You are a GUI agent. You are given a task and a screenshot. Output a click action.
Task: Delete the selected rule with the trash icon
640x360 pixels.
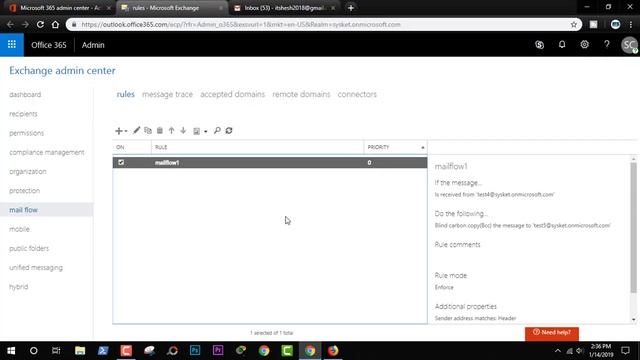click(160, 131)
